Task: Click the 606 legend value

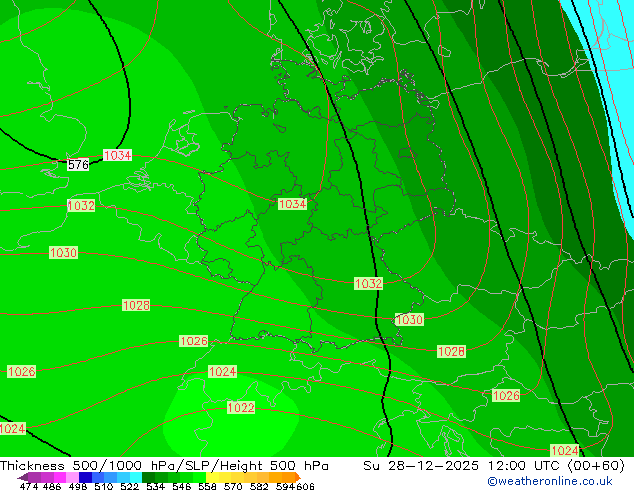Action: [x=305, y=486]
